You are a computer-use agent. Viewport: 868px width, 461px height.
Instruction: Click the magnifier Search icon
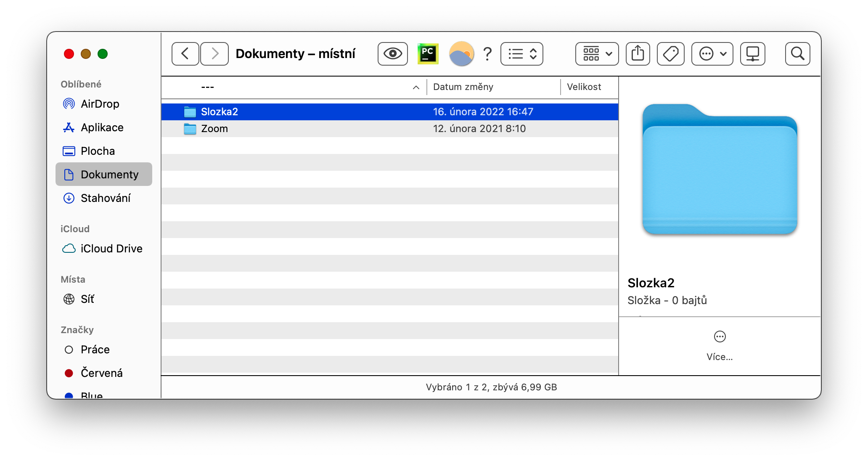point(797,54)
